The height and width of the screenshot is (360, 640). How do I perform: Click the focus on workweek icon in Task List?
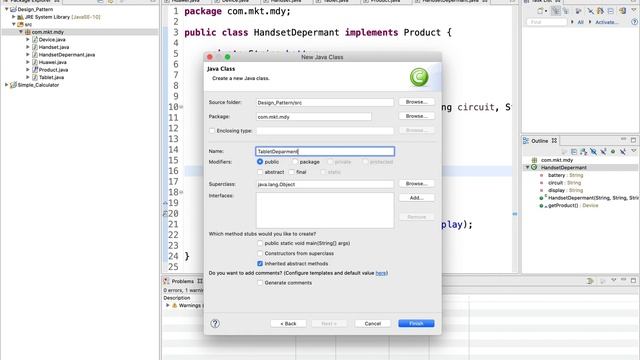point(578,11)
